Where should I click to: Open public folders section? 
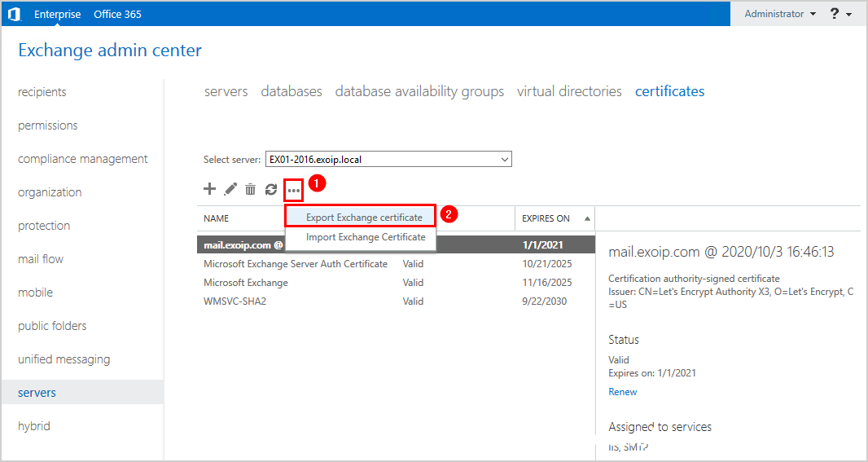52,326
